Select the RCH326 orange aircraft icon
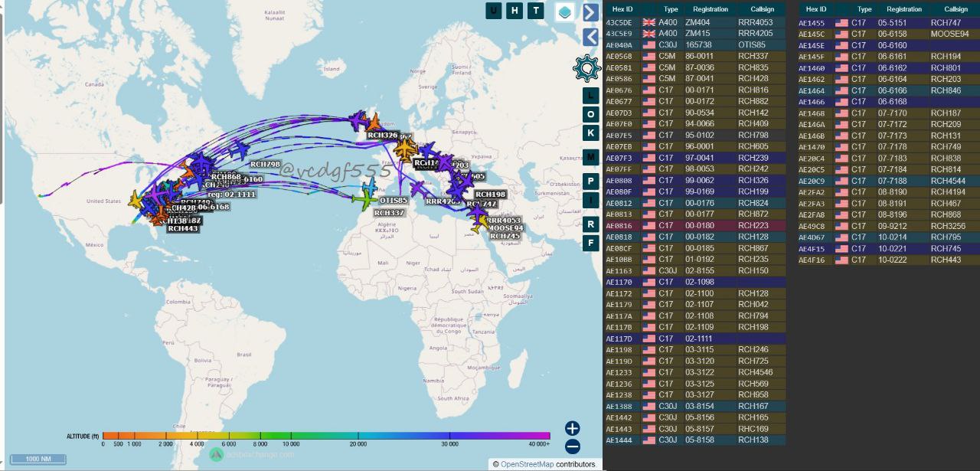This screenshot has height=471, width=980. click(373, 123)
